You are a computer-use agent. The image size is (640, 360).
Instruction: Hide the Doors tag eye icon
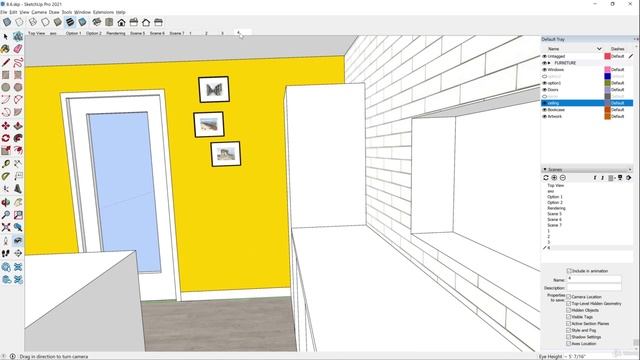(x=544, y=90)
